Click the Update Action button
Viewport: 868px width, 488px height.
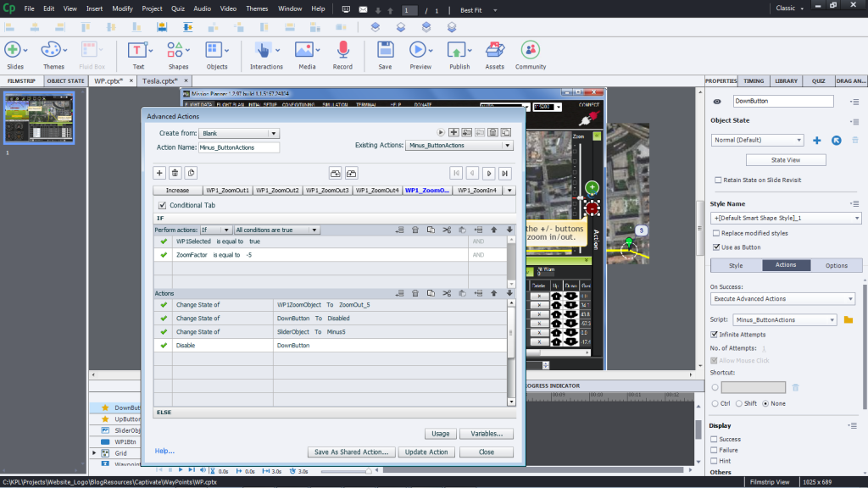pyautogui.click(x=426, y=452)
